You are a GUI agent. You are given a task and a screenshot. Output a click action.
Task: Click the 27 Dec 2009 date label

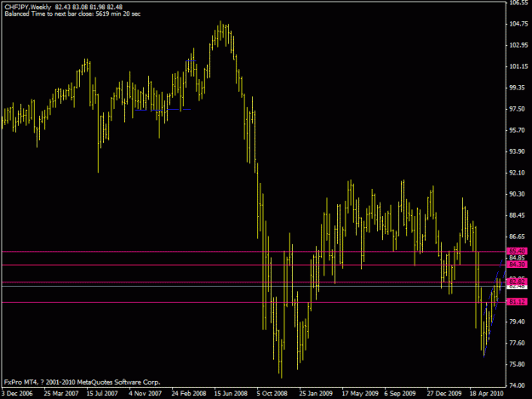click(444, 393)
